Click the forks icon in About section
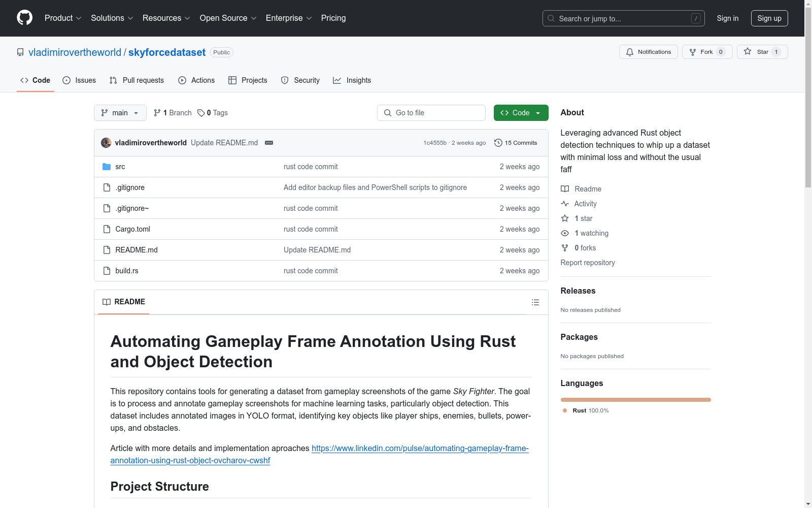This screenshot has width=812, height=508. [x=565, y=248]
